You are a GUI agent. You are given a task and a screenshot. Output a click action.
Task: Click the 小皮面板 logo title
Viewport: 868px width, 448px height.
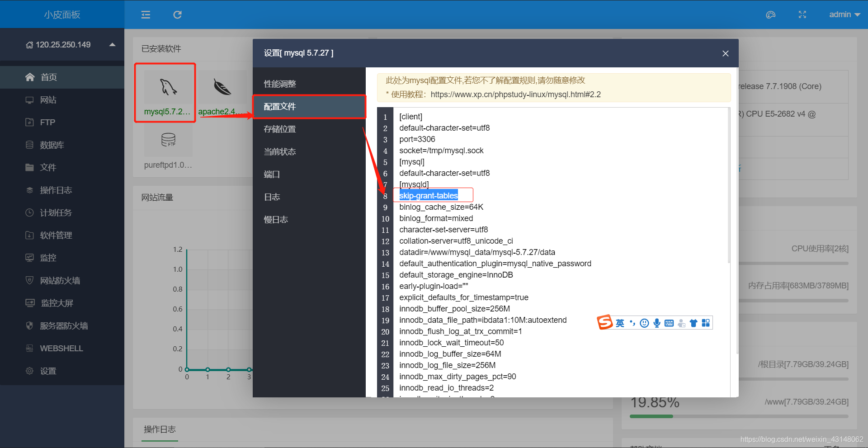[x=62, y=14]
